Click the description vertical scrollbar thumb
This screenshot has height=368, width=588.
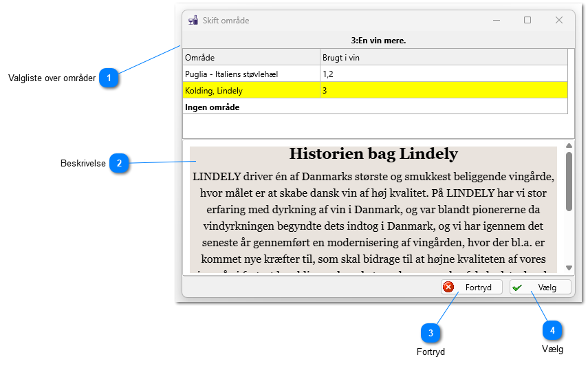pos(569,182)
